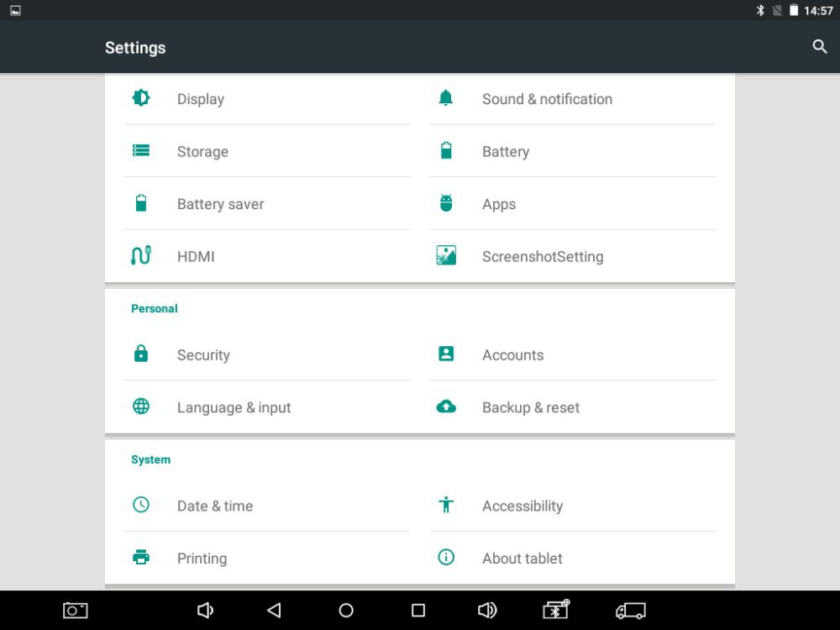This screenshot has height=630, width=840.
Task: Tap the Printing printer icon
Action: click(141, 557)
